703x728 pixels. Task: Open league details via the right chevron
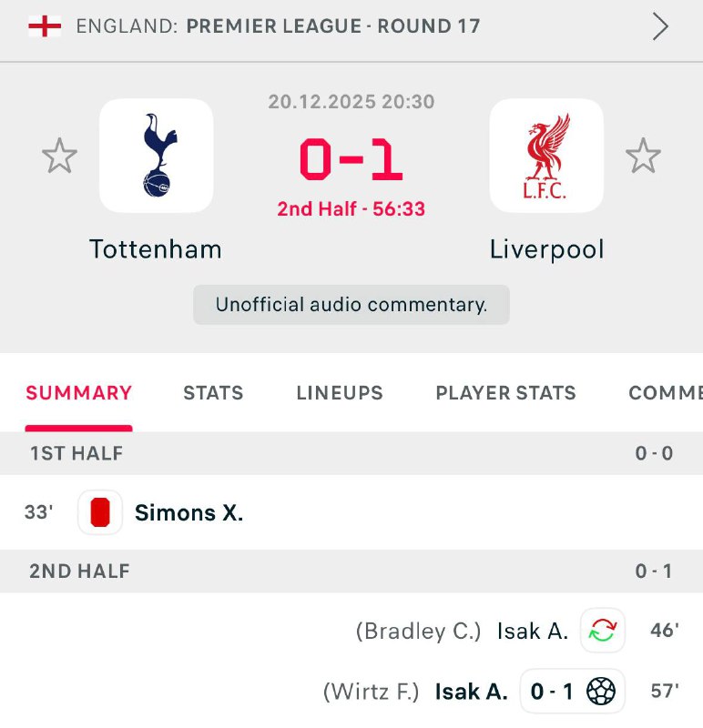(660, 27)
